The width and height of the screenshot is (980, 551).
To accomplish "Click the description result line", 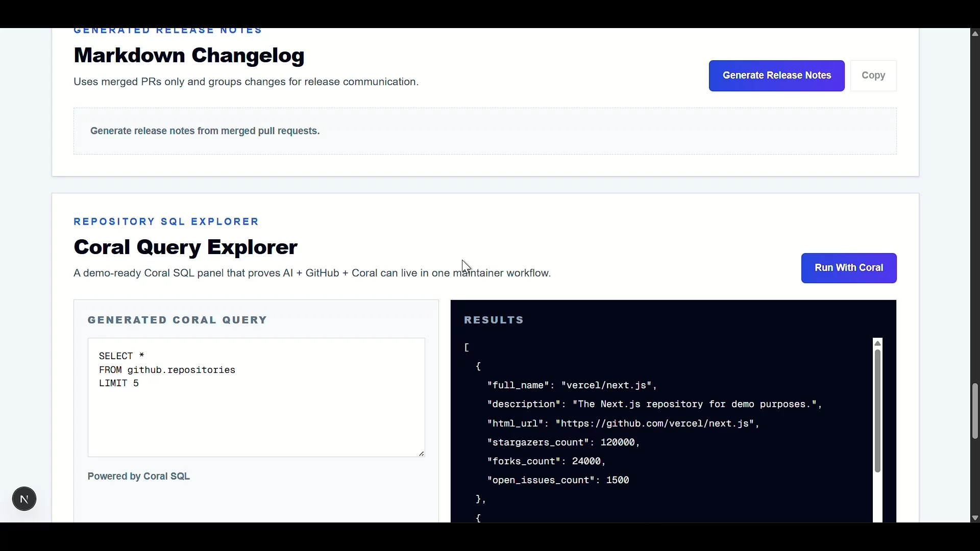I will point(655,405).
